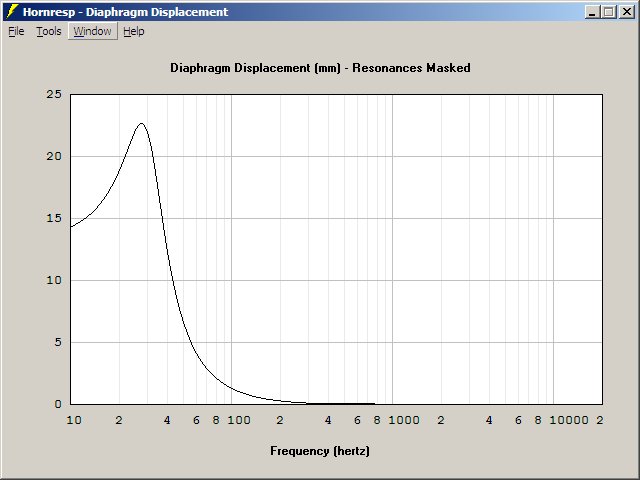Viewport: 640px width, 480px height.
Task: Open the Window menu
Action: [x=93, y=31]
